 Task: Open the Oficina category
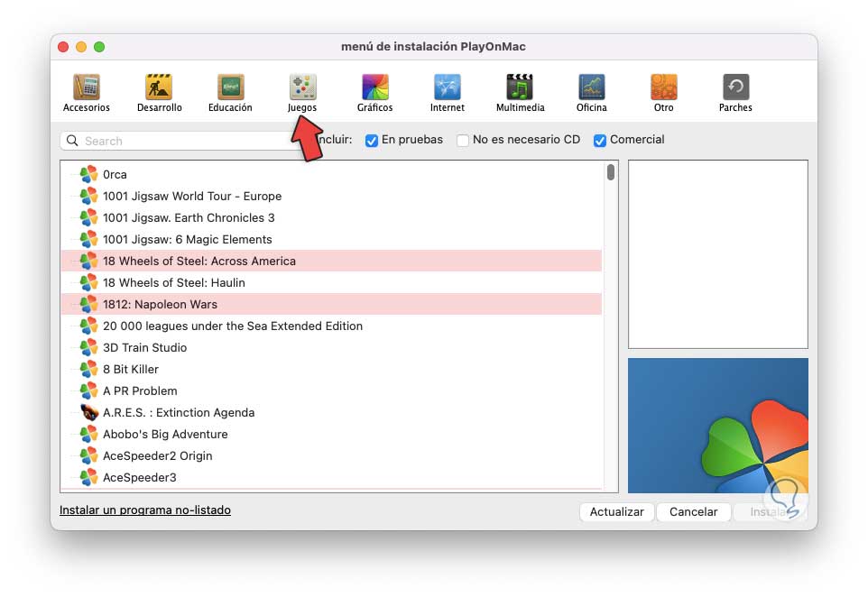point(591,93)
